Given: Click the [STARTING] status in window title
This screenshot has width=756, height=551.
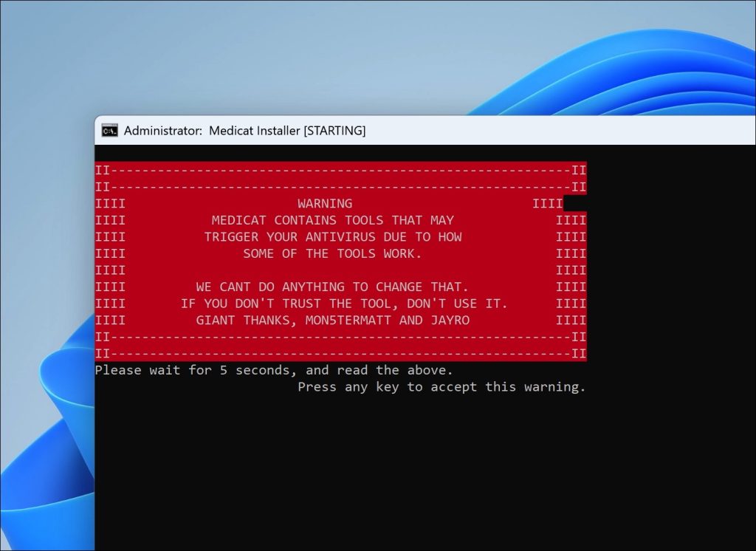Looking at the screenshot, I should coord(334,131).
